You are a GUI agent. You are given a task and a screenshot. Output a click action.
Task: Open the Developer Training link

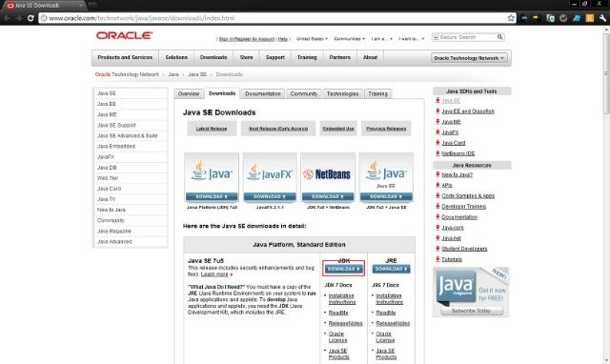(464, 207)
